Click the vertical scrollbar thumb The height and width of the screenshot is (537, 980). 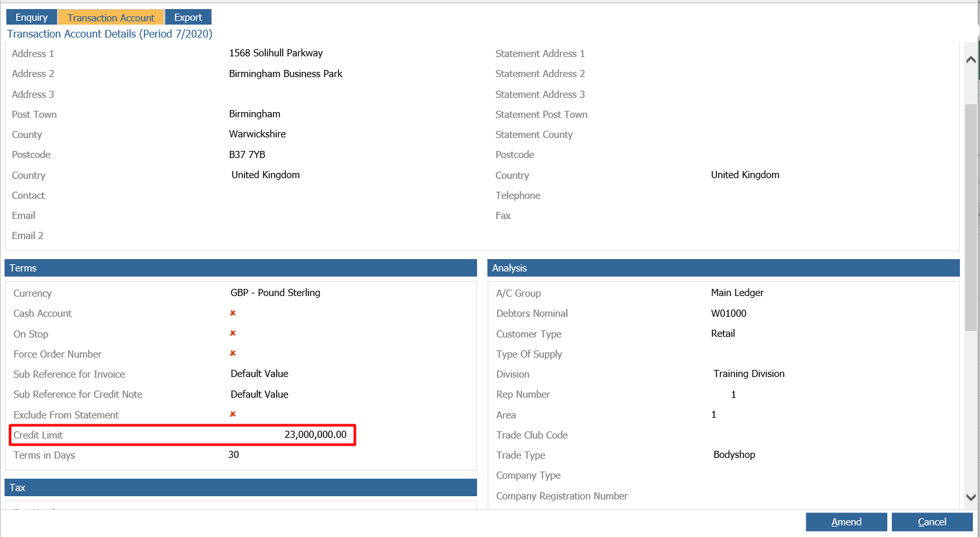coord(970,217)
